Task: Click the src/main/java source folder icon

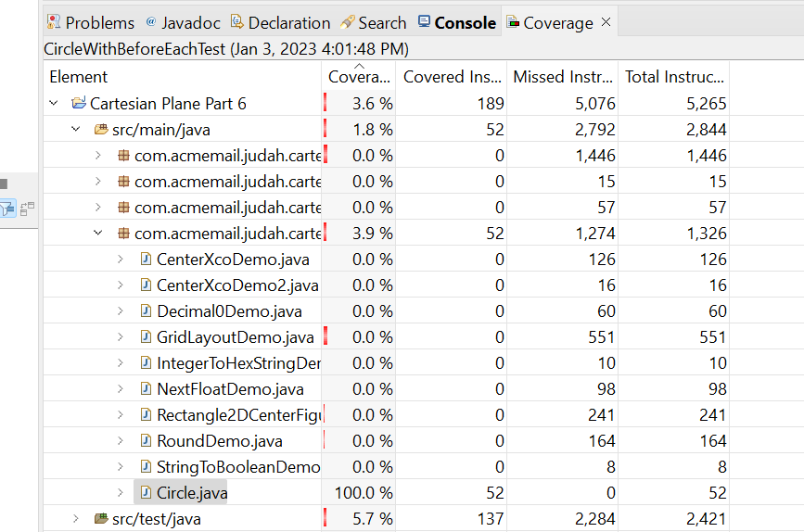Action: [x=100, y=130]
